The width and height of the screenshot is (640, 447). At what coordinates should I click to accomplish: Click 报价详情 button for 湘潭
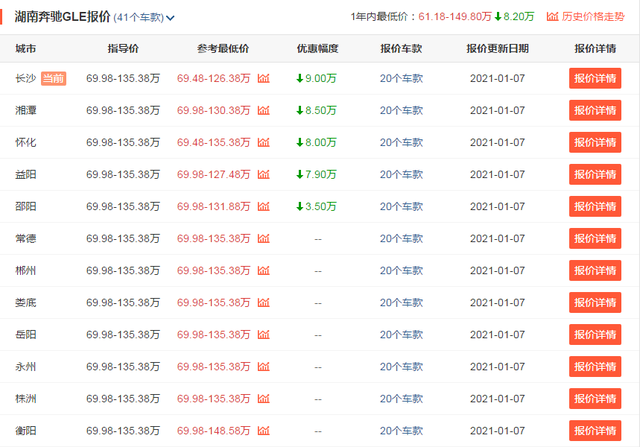click(x=595, y=110)
